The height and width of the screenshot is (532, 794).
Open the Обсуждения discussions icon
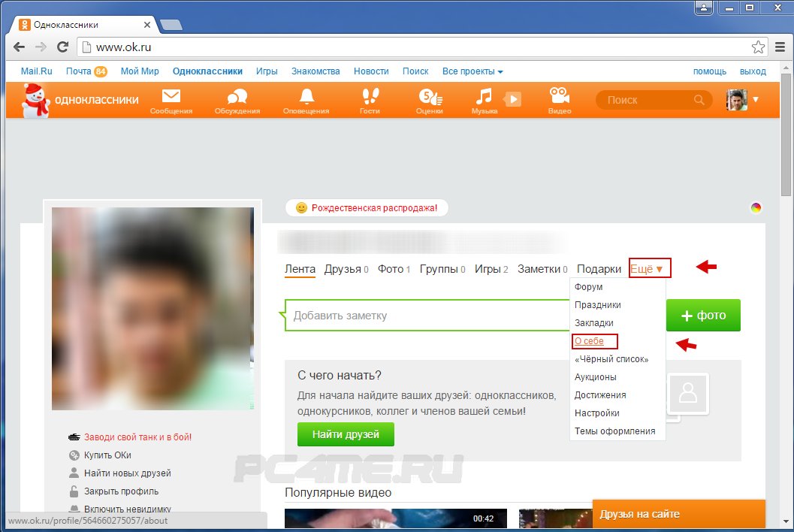[x=237, y=98]
